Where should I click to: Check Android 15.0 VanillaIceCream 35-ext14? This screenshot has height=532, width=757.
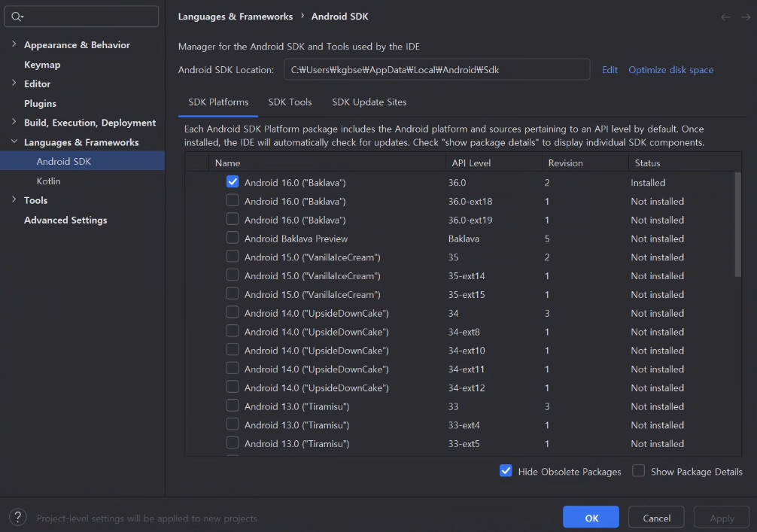click(233, 275)
